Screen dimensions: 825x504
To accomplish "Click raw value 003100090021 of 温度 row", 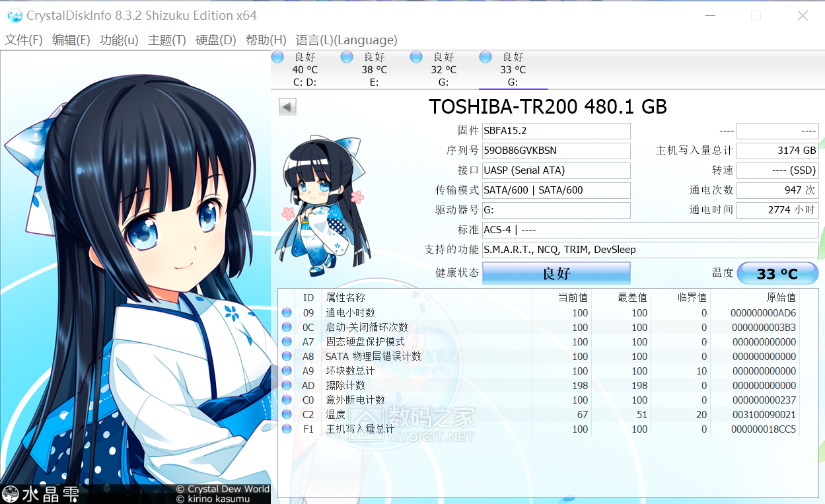I will [x=763, y=415].
